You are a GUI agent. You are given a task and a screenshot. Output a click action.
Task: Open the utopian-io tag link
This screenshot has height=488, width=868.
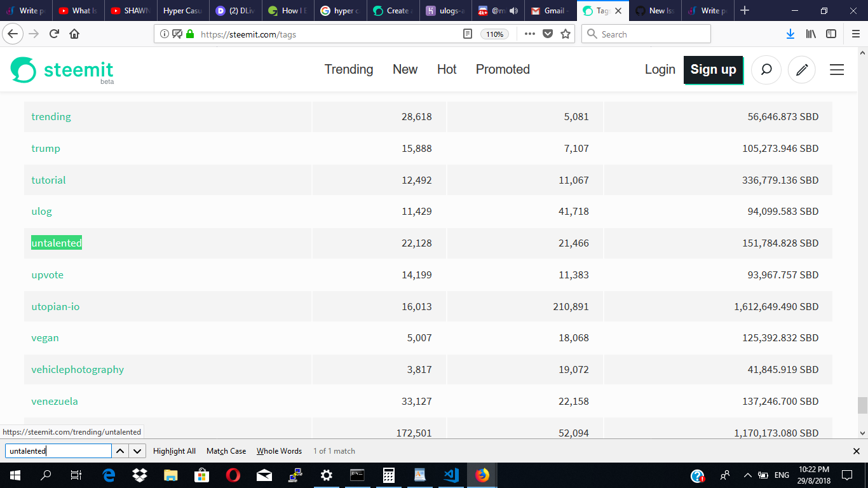coord(55,306)
